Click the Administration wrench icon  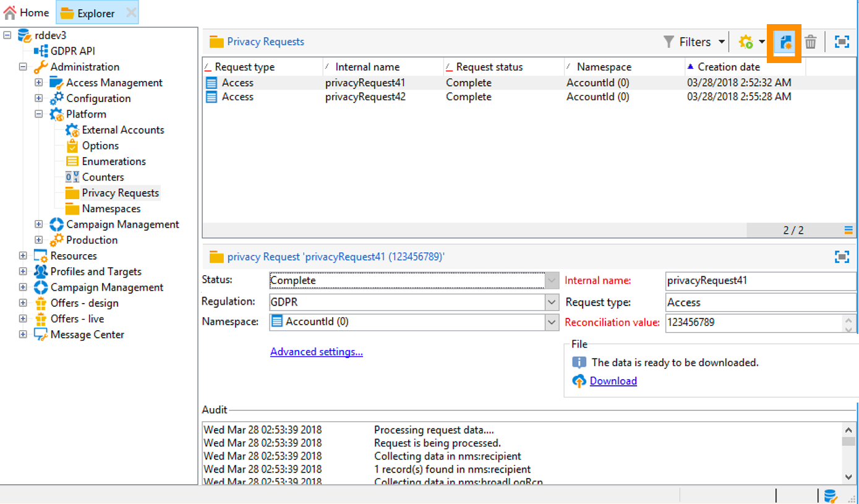(41, 67)
